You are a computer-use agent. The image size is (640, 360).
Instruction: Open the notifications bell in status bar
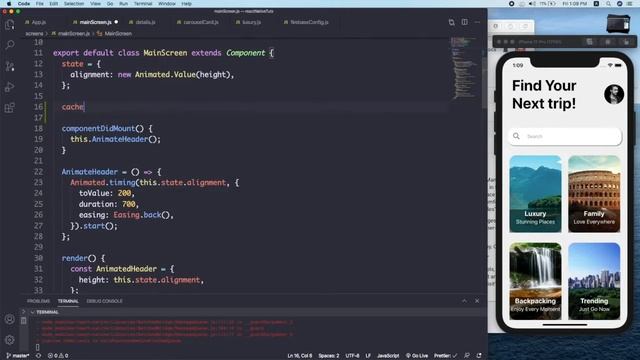point(479,356)
